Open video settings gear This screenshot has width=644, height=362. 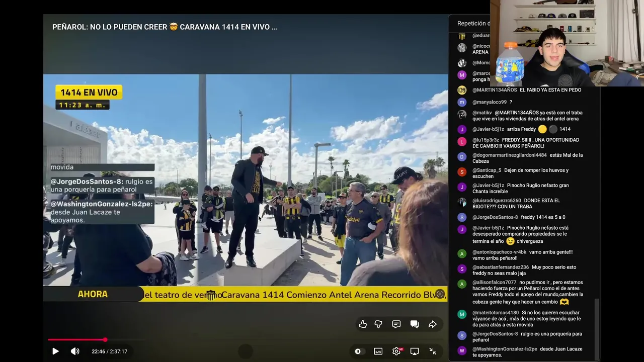pyautogui.click(x=396, y=351)
